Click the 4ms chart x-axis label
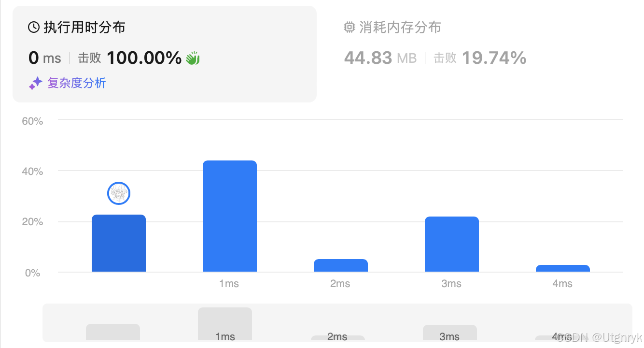Image resolution: width=644 pixels, height=348 pixels. click(x=562, y=284)
